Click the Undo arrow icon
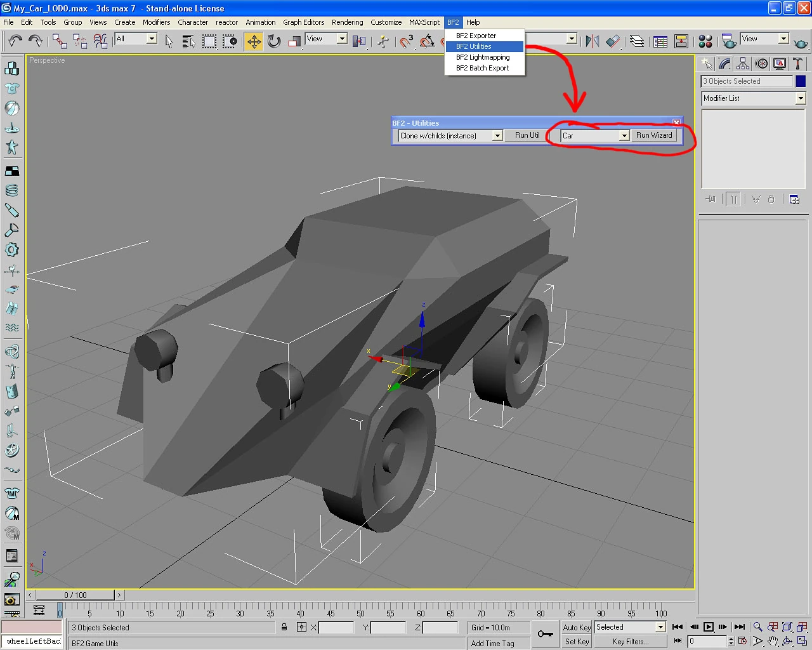 tap(15, 42)
